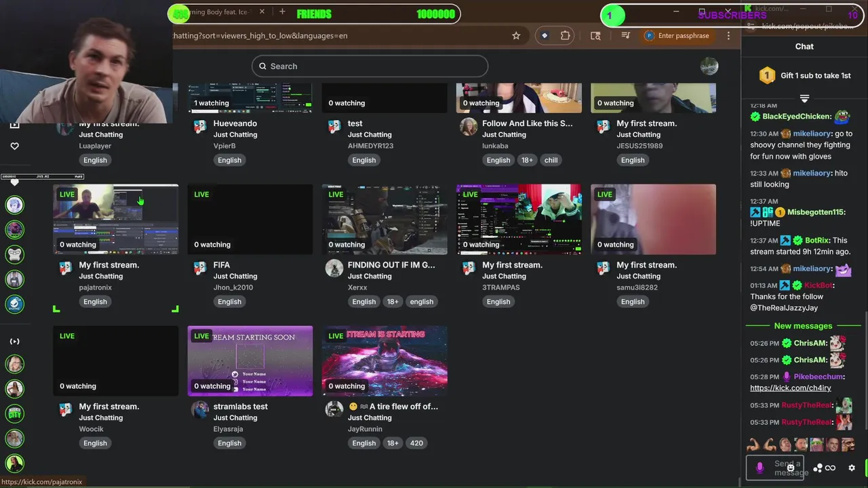Click the 'FINDING OUT IF IM G...' title

[x=391, y=265]
